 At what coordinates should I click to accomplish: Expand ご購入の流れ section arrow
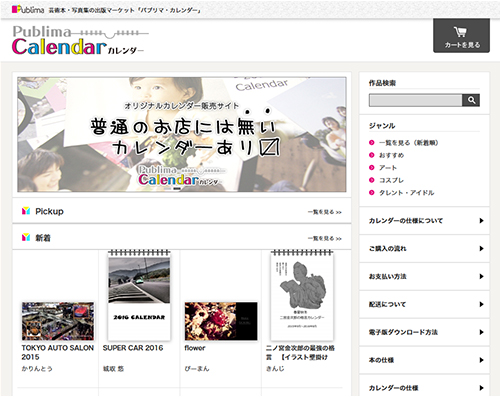point(481,248)
